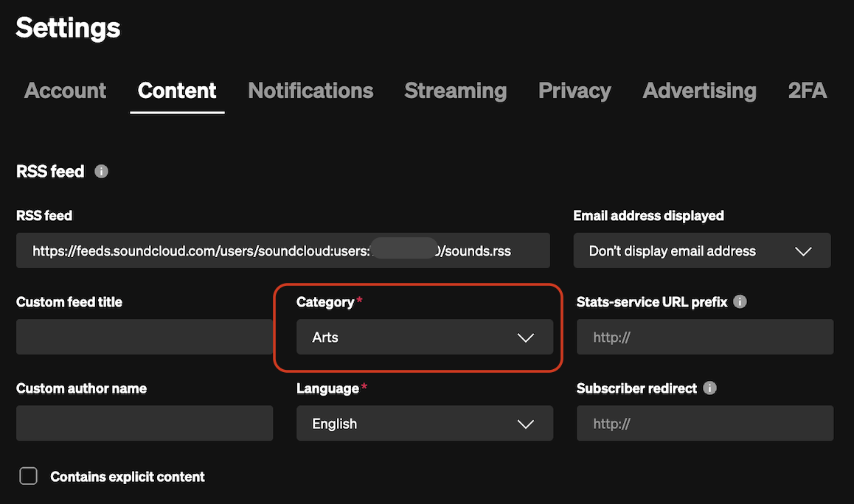
Task: Go to the Notifications tab
Action: (310, 91)
